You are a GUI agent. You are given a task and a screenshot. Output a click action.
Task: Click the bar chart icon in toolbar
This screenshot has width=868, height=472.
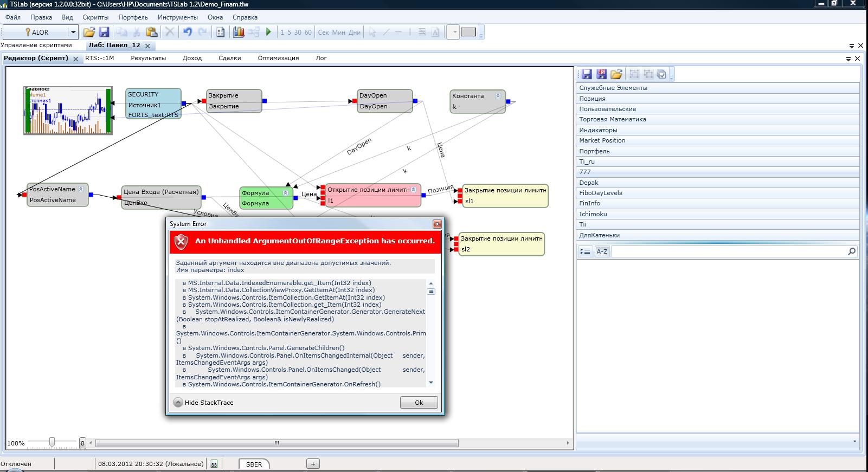[239, 32]
